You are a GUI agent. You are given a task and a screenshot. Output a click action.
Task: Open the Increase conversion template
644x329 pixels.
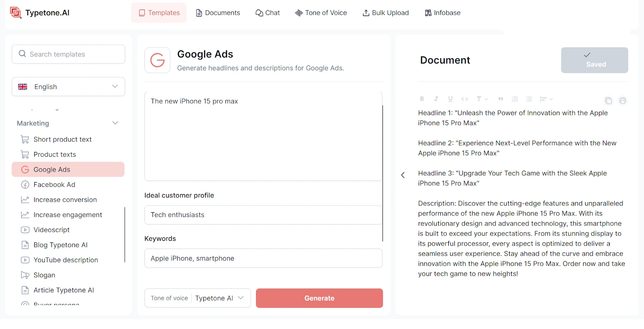point(68,199)
